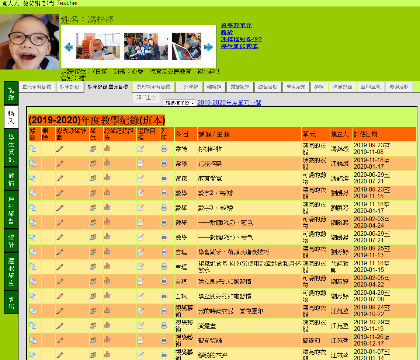Edit with pencil icon in row ending 2020-04-24
This screenshot has width=420, height=360.
pyautogui.click(x=60, y=222)
